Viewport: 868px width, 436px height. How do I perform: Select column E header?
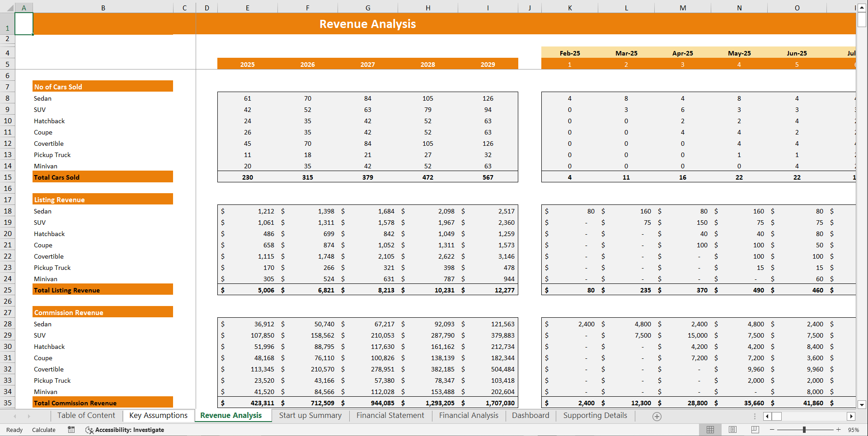tap(247, 7)
